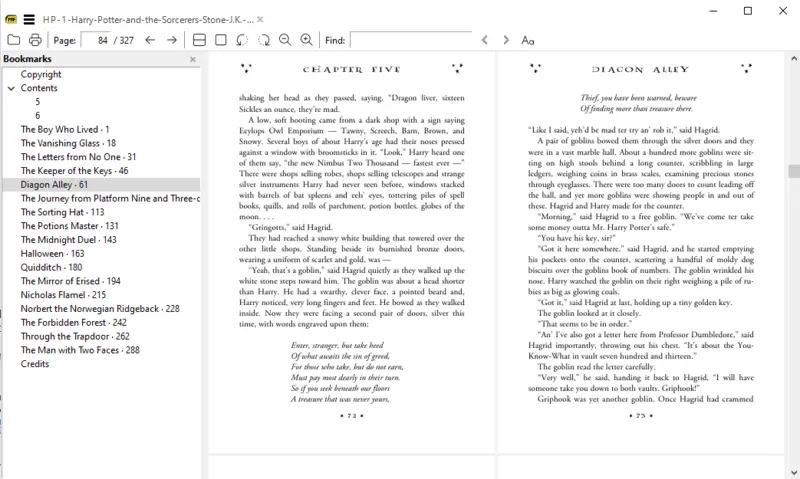Toggle match case option Aa

coord(528,40)
